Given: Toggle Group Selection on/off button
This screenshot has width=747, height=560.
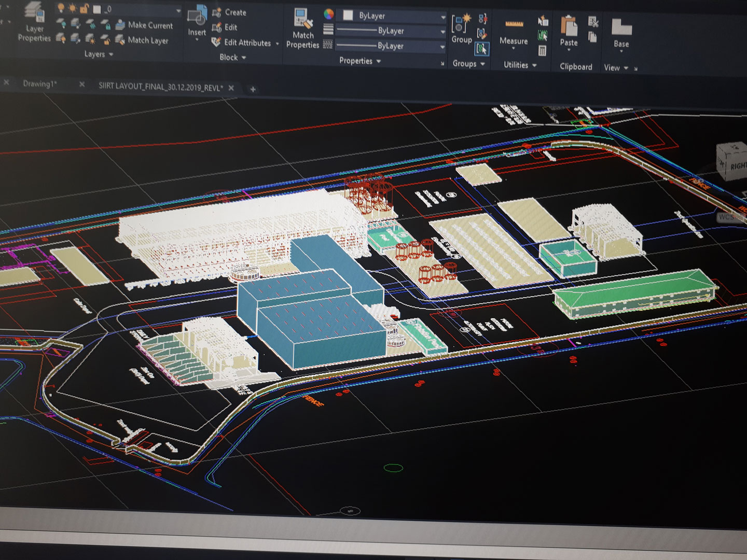Looking at the screenshot, I should (482, 49).
